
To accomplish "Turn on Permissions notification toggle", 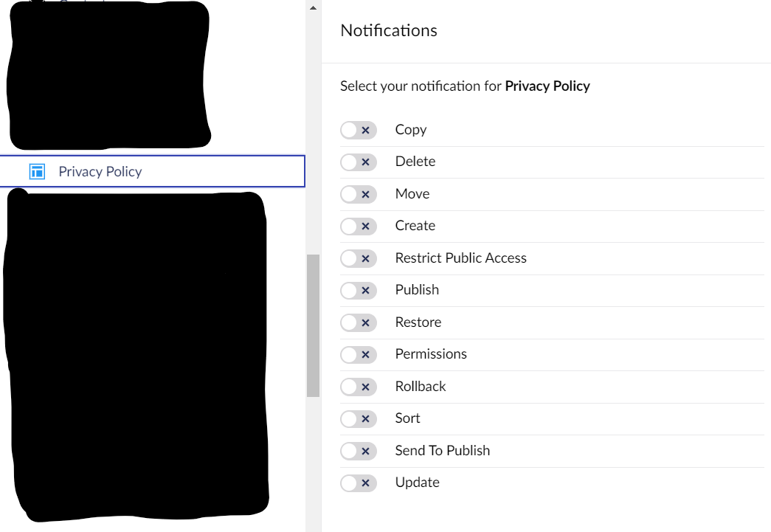I will pos(359,354).
